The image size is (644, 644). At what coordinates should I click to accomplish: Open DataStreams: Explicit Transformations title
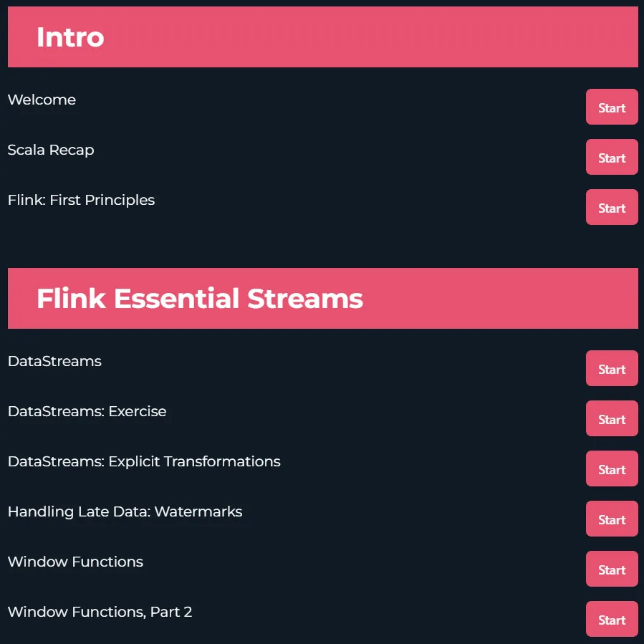coord(144,461)
